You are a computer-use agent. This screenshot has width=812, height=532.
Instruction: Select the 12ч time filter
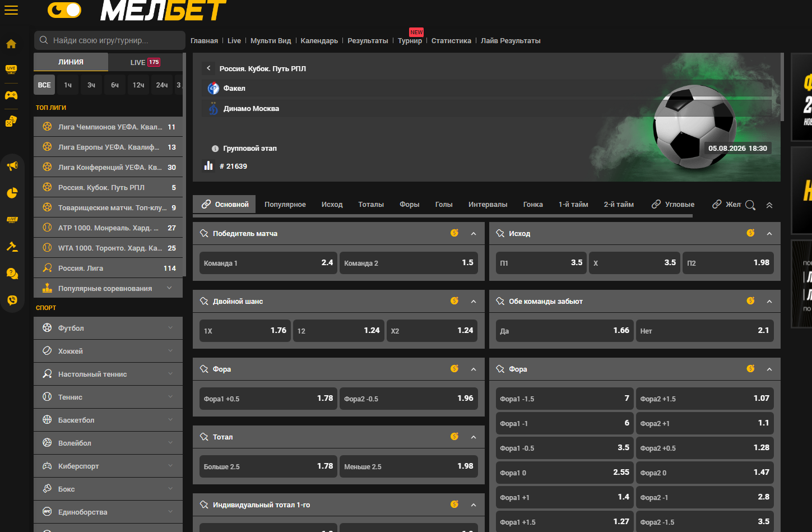pyautogui.click(x=138, y=85)
